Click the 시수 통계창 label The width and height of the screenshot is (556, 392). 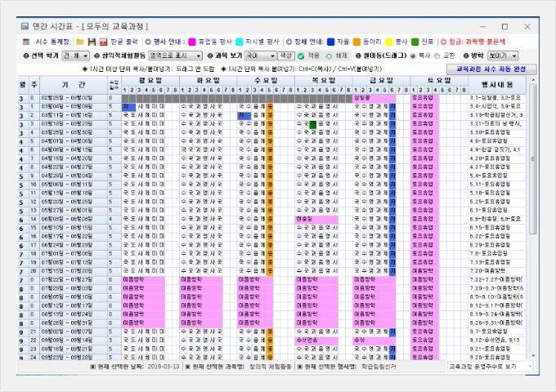(x=52, y=42)
